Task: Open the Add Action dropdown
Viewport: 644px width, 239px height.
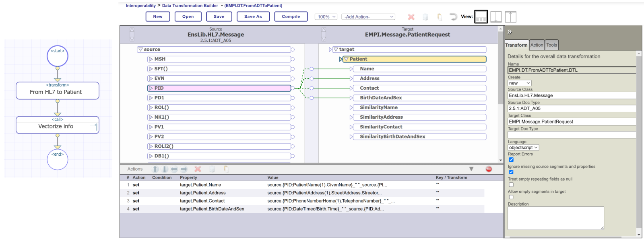Action: click(368, 17)
